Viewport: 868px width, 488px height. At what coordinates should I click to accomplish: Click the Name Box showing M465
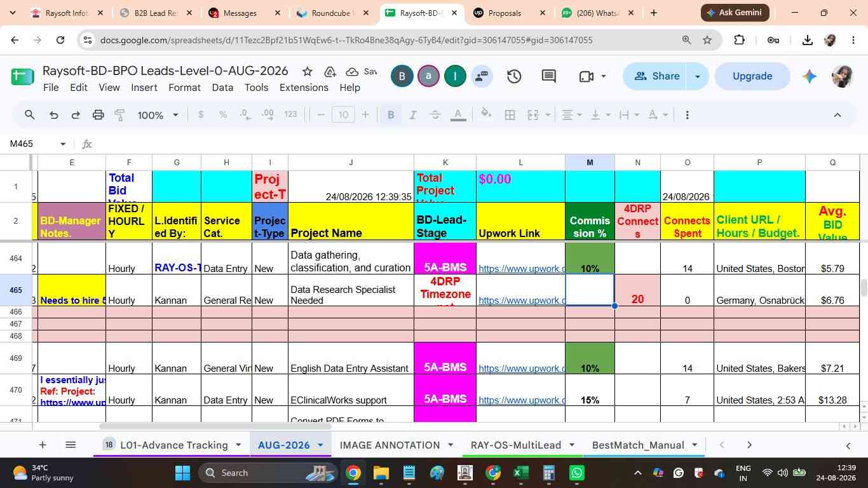[x=36, y=144]
